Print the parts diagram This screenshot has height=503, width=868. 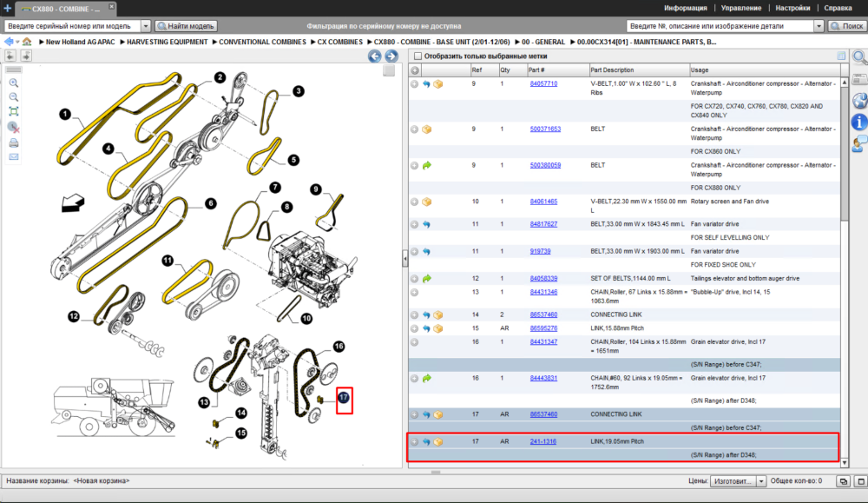[x=14, y=143]
